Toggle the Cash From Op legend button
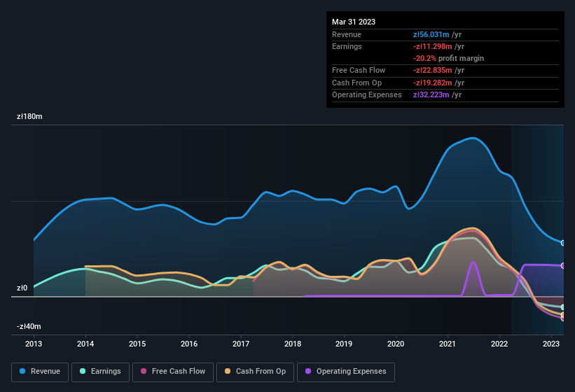Viewport: 575px width, 392px height. (x=255, y=372)
